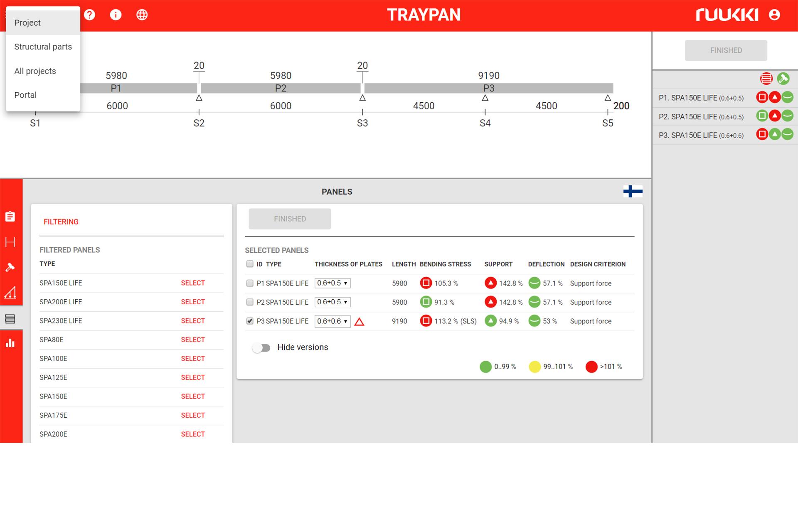Screen dimensions: 798x532
Task: Select the SPA200E panel type
Action: (193, 434)
